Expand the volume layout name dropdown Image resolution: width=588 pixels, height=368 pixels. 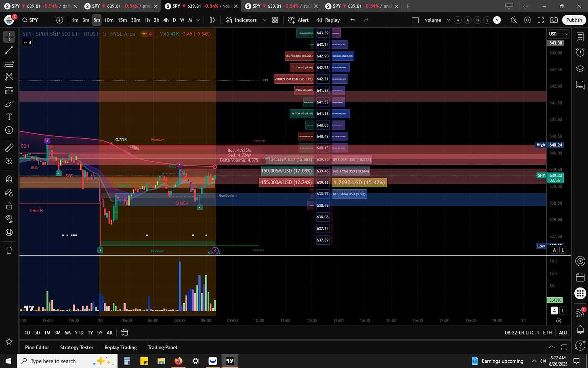click(x=448, y=20)
